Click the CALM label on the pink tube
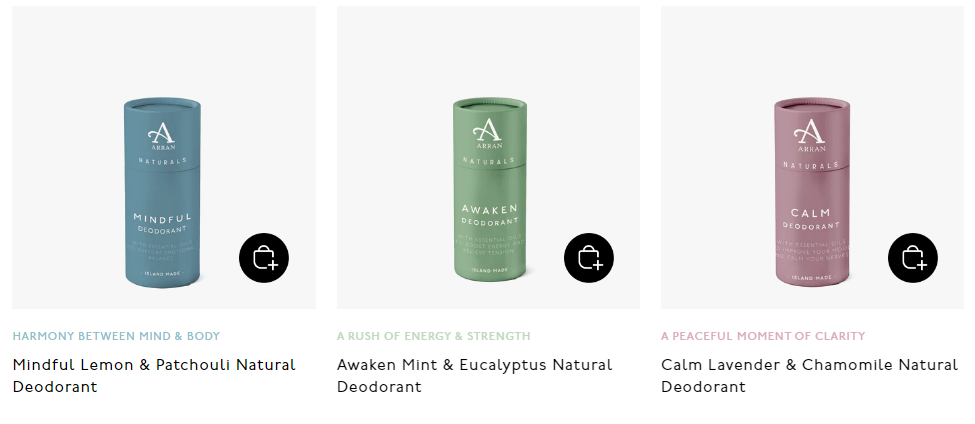Viewport: 975px width, 424px height. (x=811, y=213)
